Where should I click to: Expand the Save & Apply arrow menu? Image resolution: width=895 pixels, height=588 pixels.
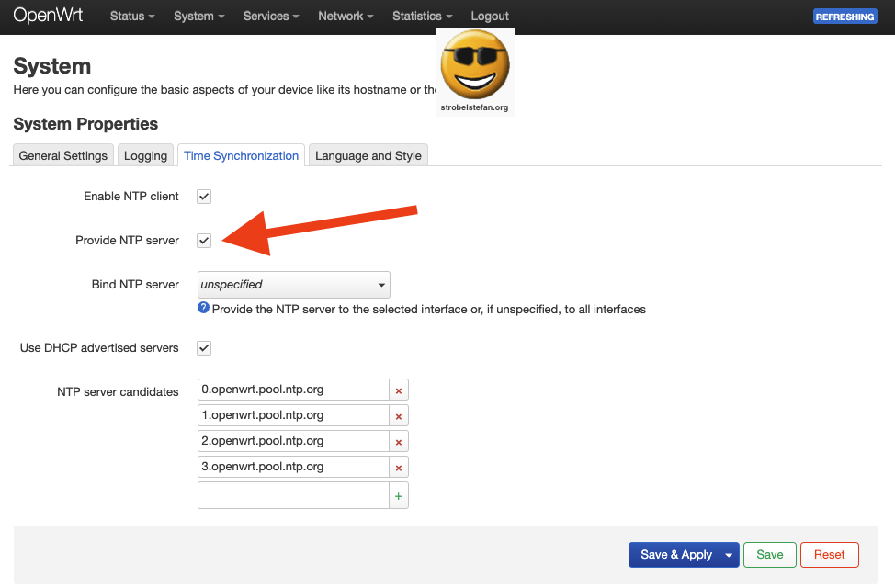[x=730, y=555]
